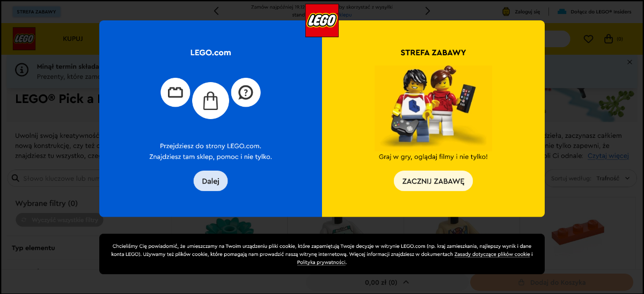Click the Dalej button

210,181
